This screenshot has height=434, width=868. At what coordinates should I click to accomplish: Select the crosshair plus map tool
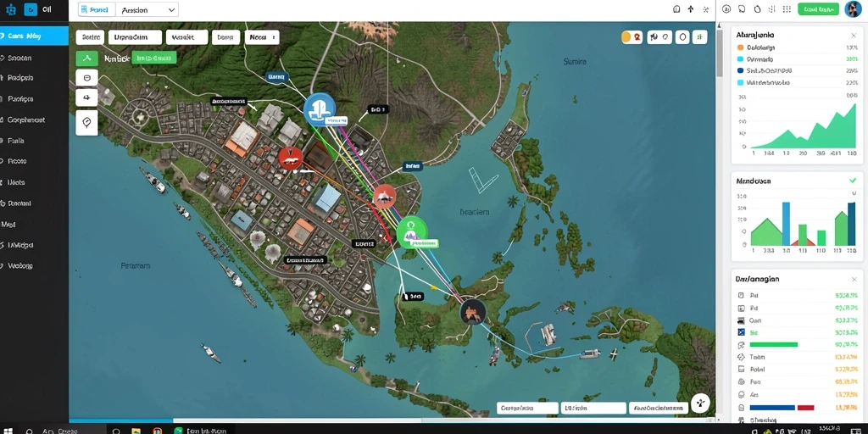coord(87,97)
